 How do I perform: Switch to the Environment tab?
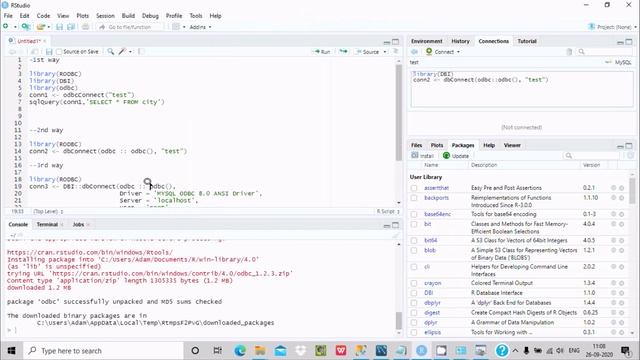tap(427, 41)
